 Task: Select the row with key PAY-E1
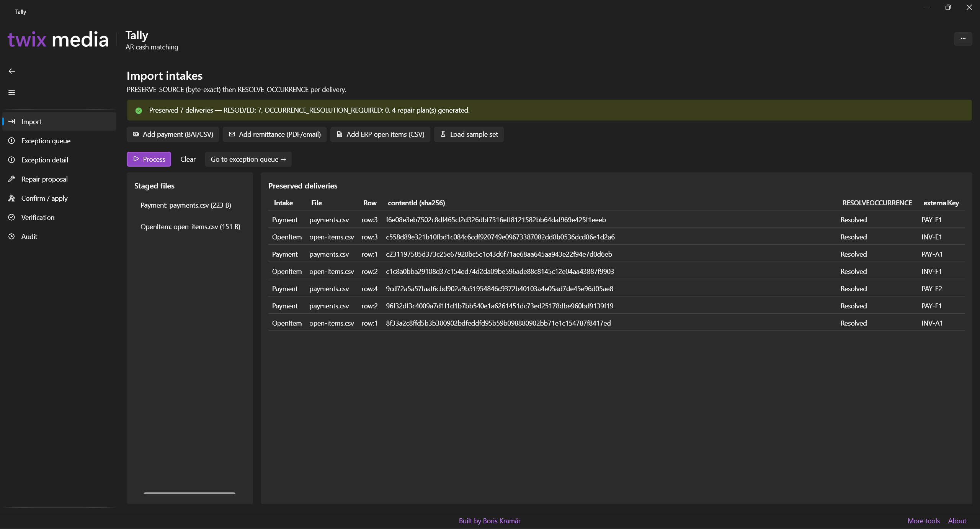click(616, 220)
